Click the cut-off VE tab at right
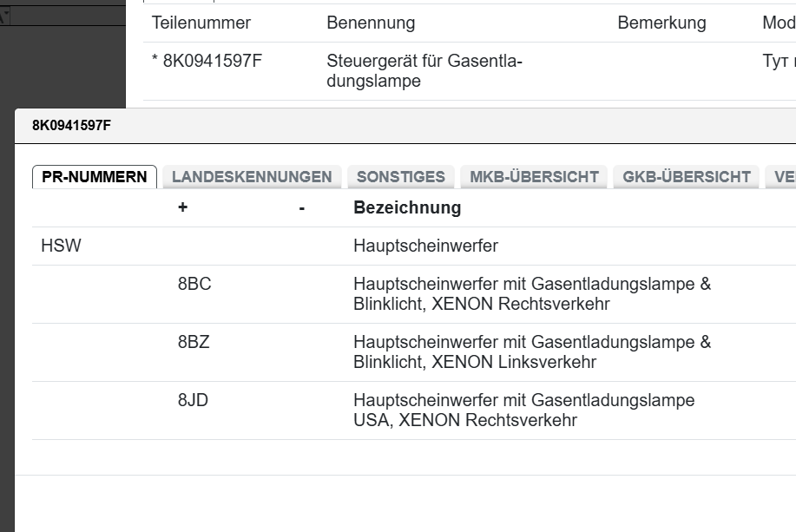The width and height of the screenshot is (796, 532). tap(783, 177)
